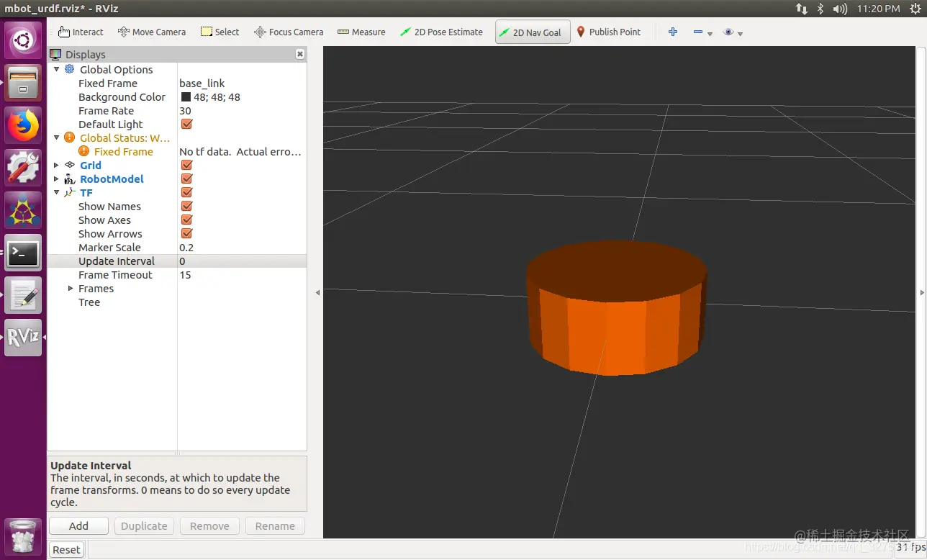Viewport: 927px width, 560px height.
Task: Collapse the left Displays panel arrow
Action: click(x=318, y=292)
